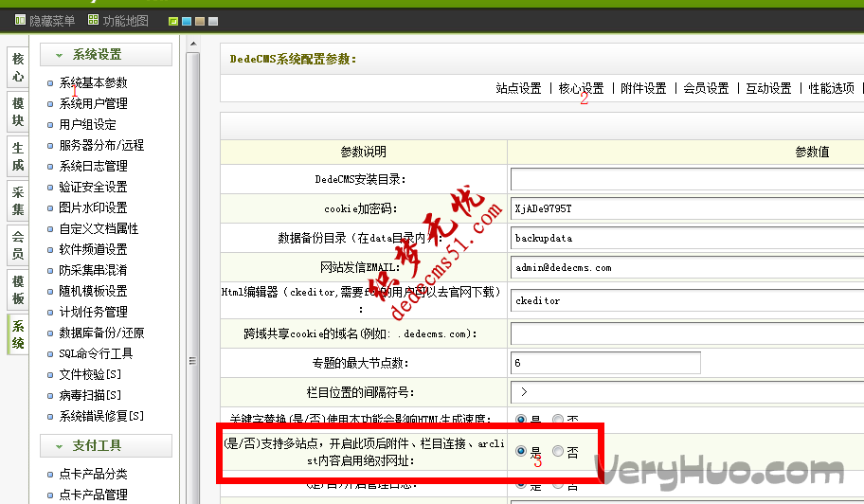This screenshot has height=504, width=864.
Task: Go to 核心设置 settings tab
Action: pos(582,88)
